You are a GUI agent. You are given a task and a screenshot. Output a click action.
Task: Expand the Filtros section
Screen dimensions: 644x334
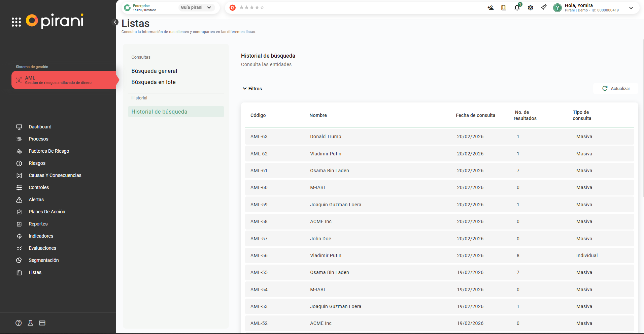pyautogui.click(x=252, y=89)
